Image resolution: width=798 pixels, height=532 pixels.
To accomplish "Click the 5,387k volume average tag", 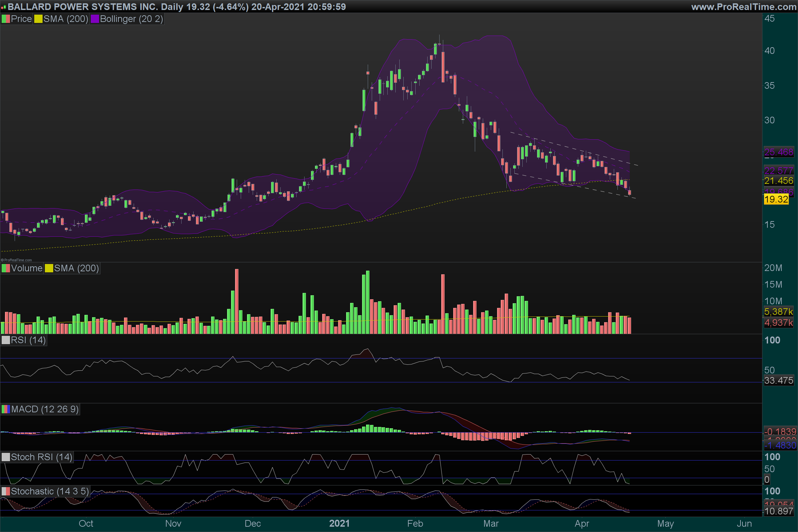I will pyautogui.click(x=779, y=312).
